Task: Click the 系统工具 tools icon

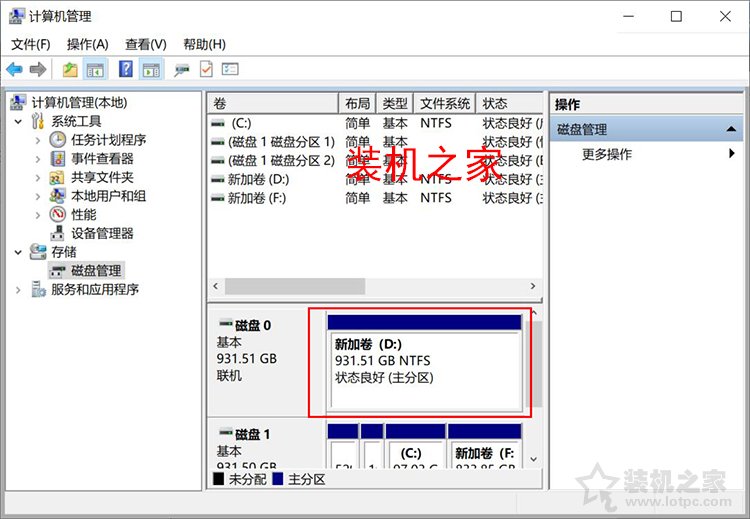Action: click(38, 121)
